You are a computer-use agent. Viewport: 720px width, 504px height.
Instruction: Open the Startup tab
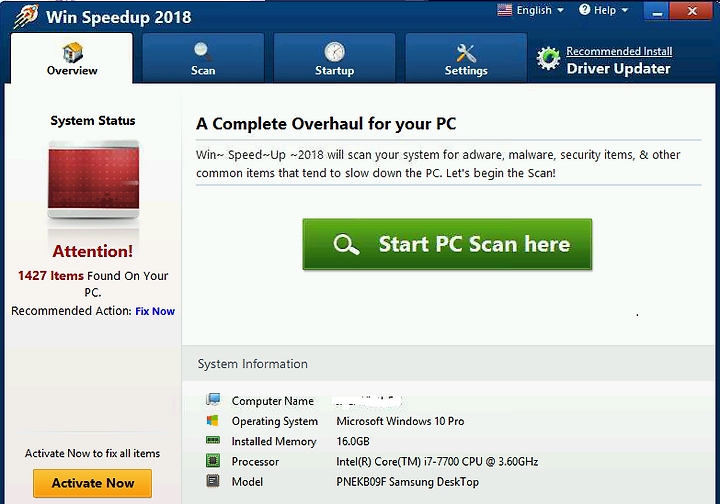(x=334, y=58)
